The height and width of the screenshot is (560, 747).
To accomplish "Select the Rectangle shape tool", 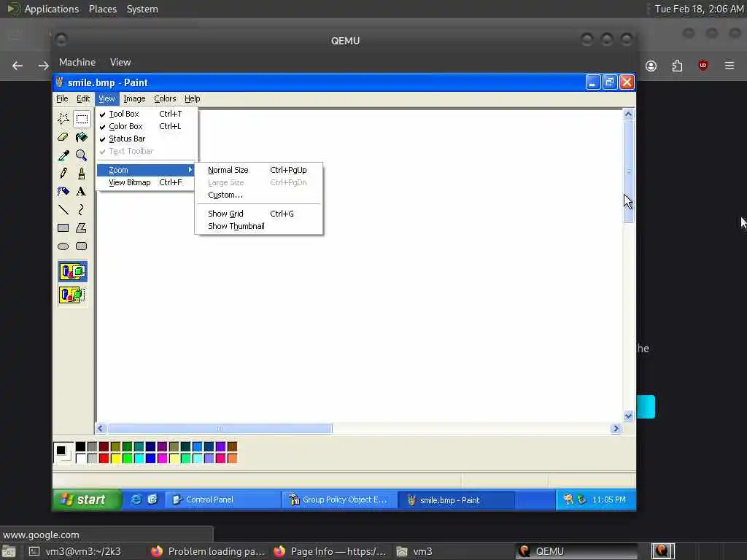I will (x=63, y=227).
